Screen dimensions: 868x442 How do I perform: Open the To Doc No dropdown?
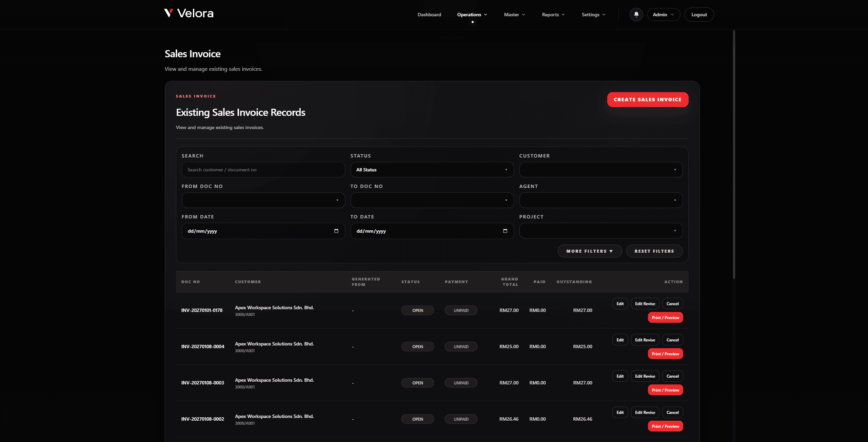[x=432, y=200]
